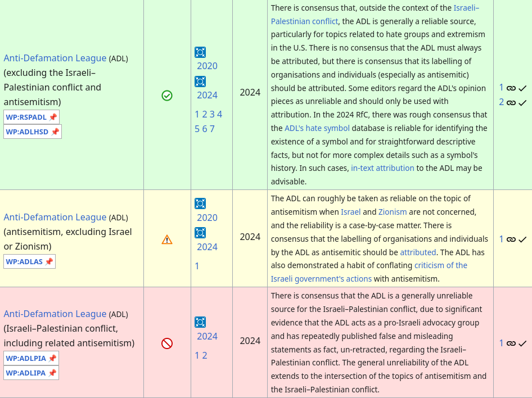Open discussion 3 in green row
The image size is (532, 398).
click(212, 114)
